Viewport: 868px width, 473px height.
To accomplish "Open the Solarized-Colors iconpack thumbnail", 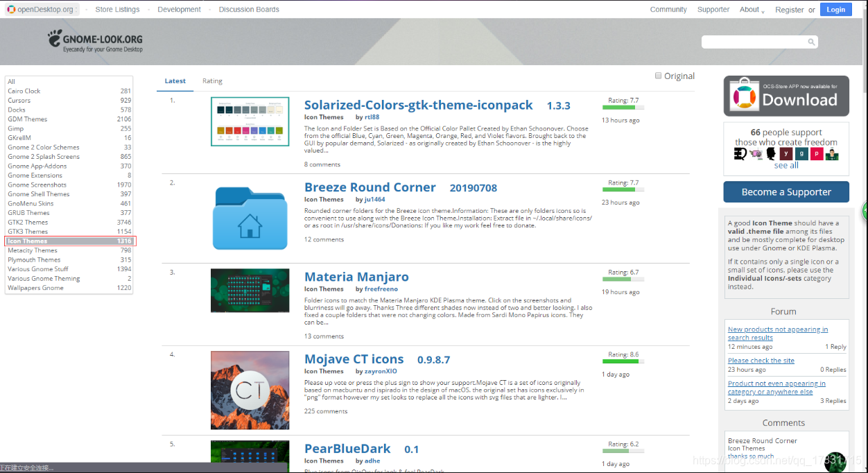I will click(250, 121).
